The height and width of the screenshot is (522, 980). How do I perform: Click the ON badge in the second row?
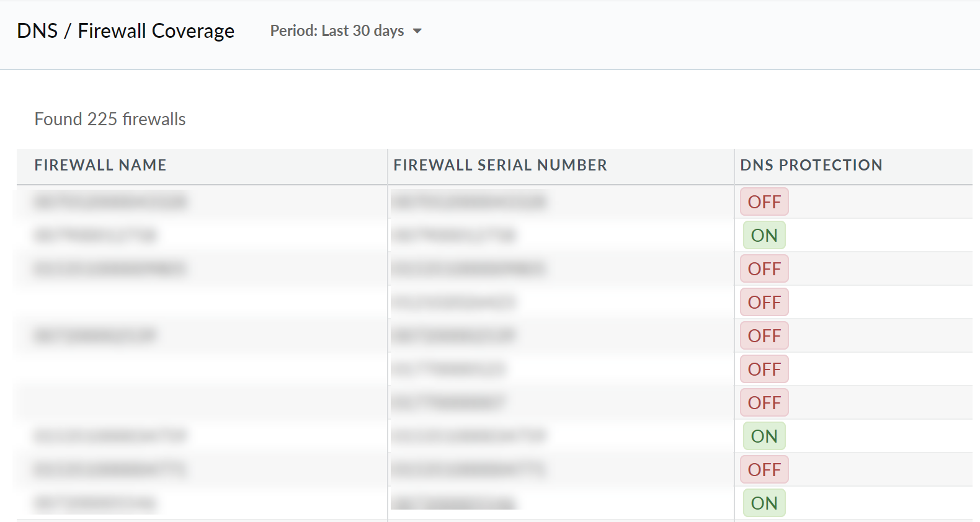[x=764, y=236]
